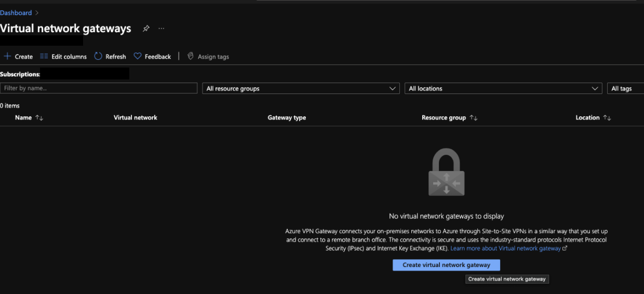Sort by Location column

pyautogui.click(x=607, y=118)
